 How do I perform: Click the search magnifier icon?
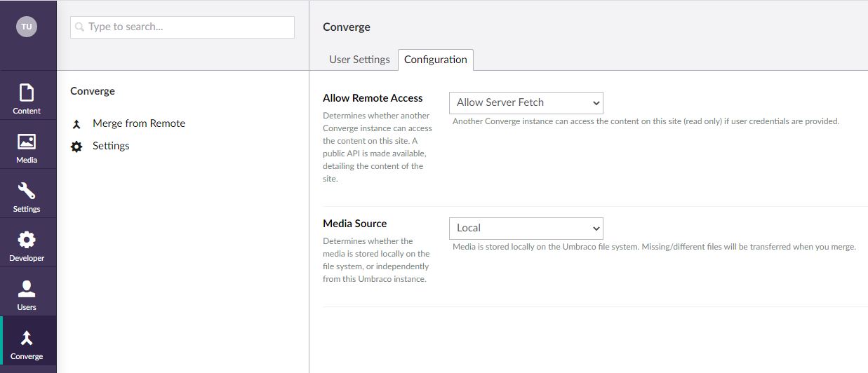(79, 27)
